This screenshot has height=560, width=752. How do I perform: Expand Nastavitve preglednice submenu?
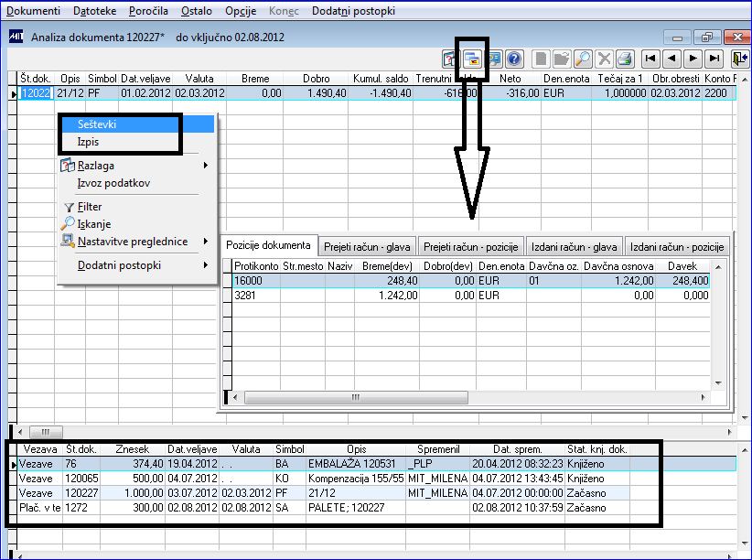[x=206, y=242]
